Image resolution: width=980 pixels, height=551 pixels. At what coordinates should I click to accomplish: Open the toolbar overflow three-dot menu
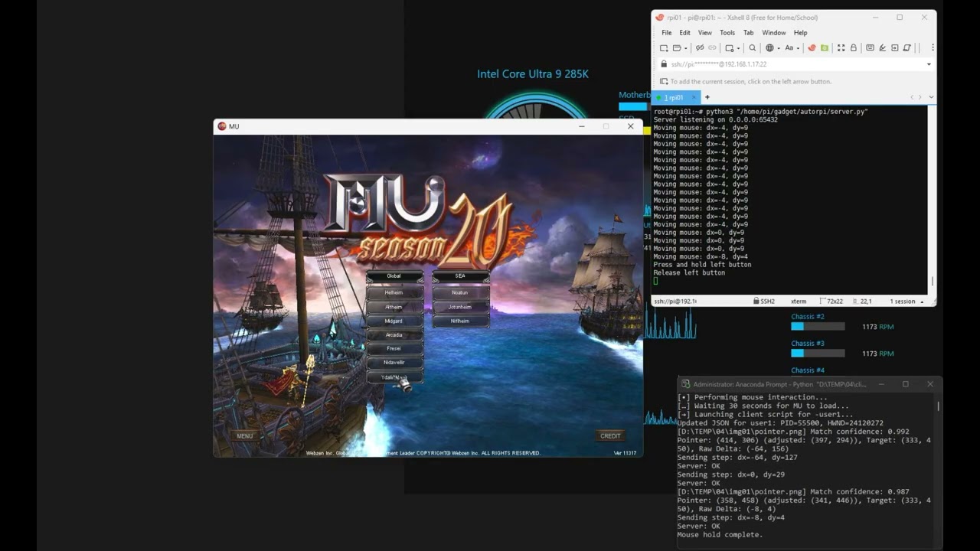[933, 47]
